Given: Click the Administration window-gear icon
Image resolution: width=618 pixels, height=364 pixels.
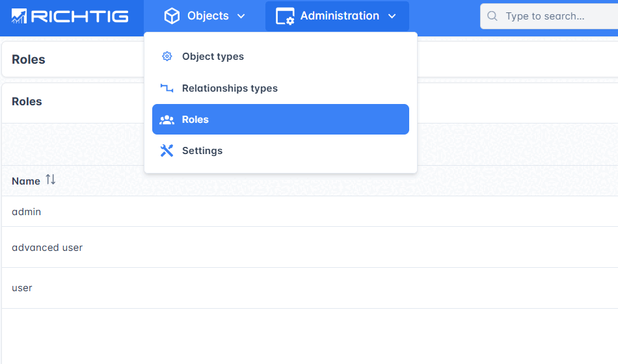Looking at the screenshot, I should 285,16.
